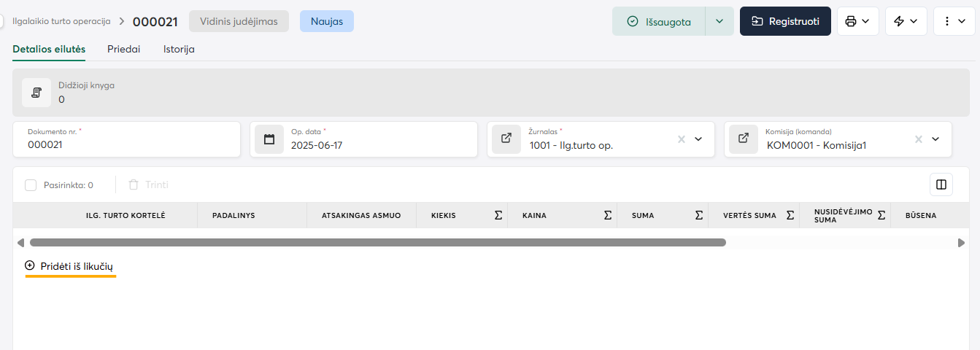Click the Didžioji knyga ledger icon

[36, 93]
